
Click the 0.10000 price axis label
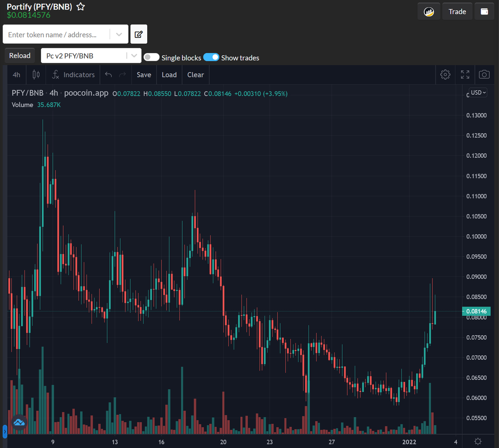tap(477, 236)
